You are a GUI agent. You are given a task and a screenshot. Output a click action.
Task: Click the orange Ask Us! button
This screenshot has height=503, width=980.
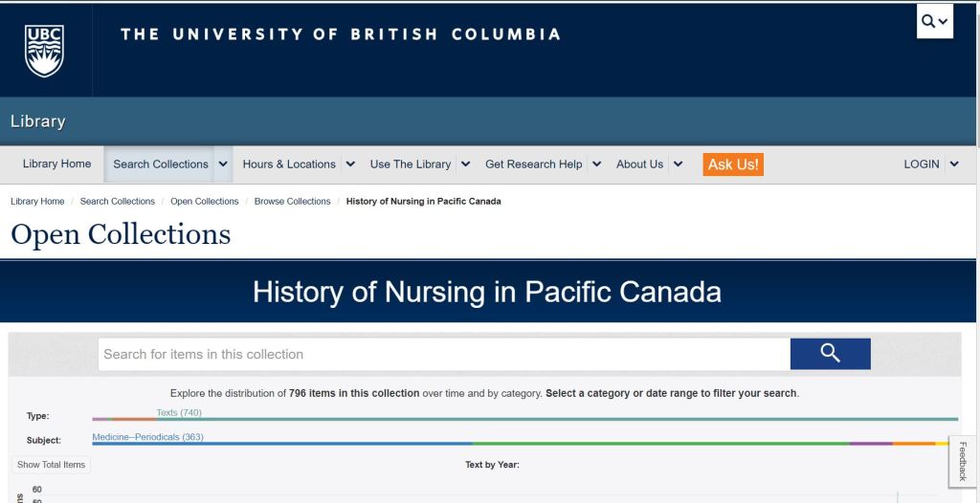(733, 164)
